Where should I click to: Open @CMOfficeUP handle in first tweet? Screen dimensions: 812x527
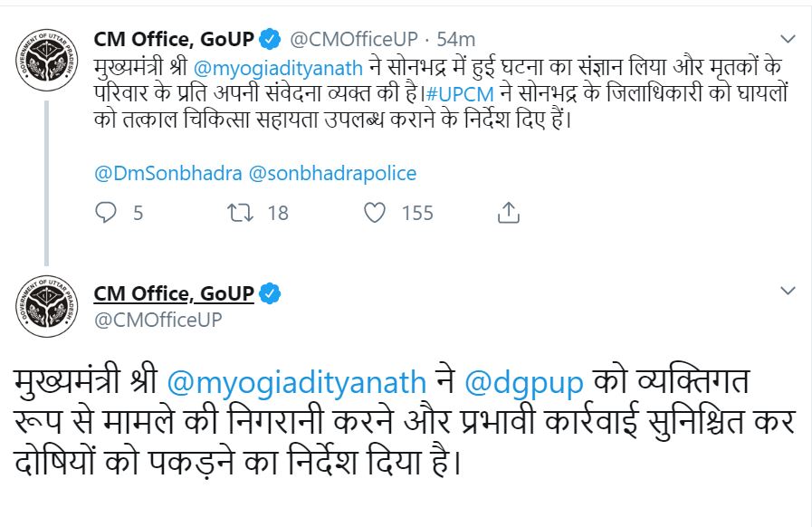coord(354,39)
